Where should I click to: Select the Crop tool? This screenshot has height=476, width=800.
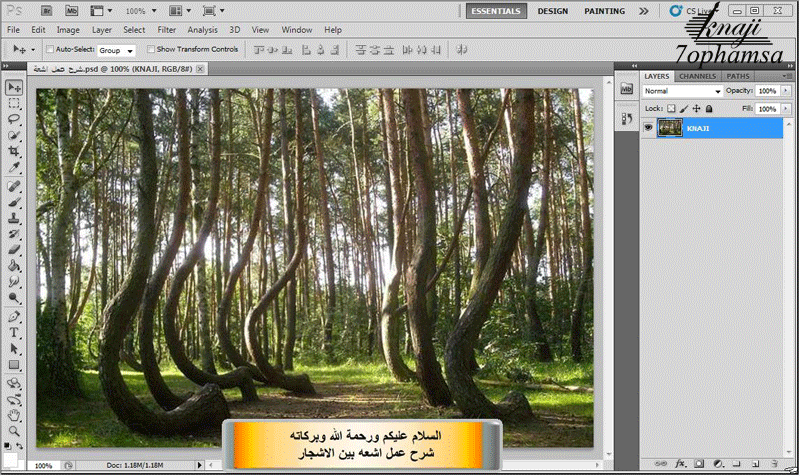(15, 151)
